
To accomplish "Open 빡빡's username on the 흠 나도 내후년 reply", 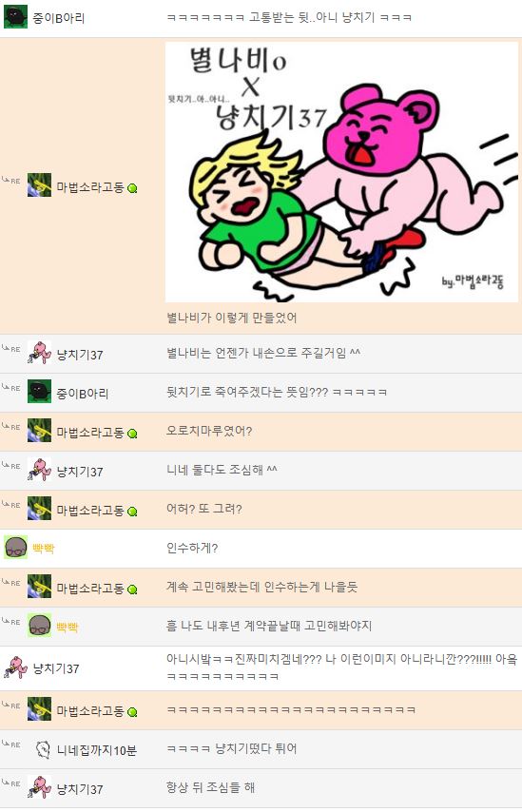I will (68, 628).
